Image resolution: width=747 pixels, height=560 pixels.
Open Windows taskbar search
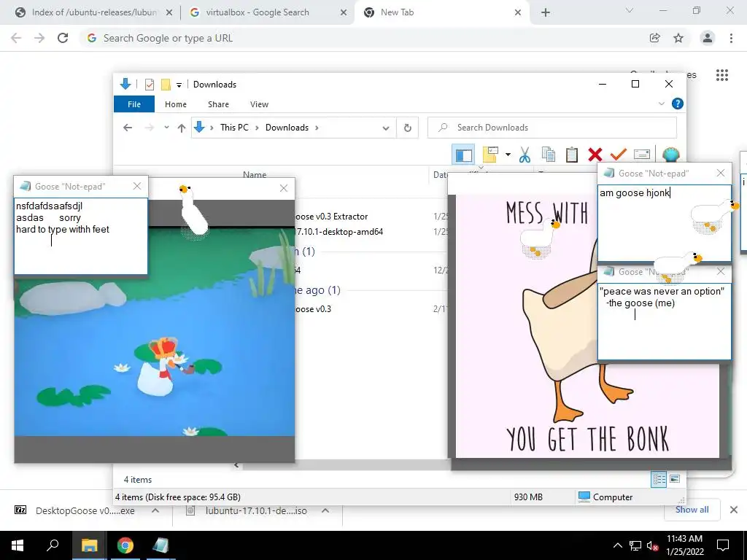click(53, 545)
